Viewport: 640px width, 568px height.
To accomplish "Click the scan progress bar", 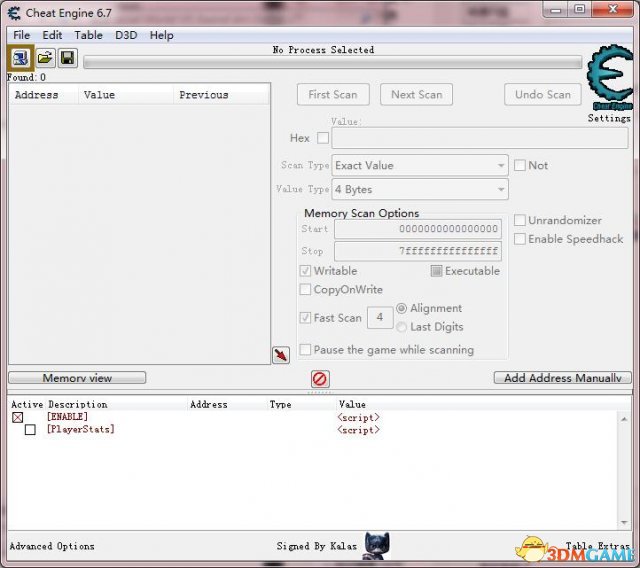I will point(333,62).
